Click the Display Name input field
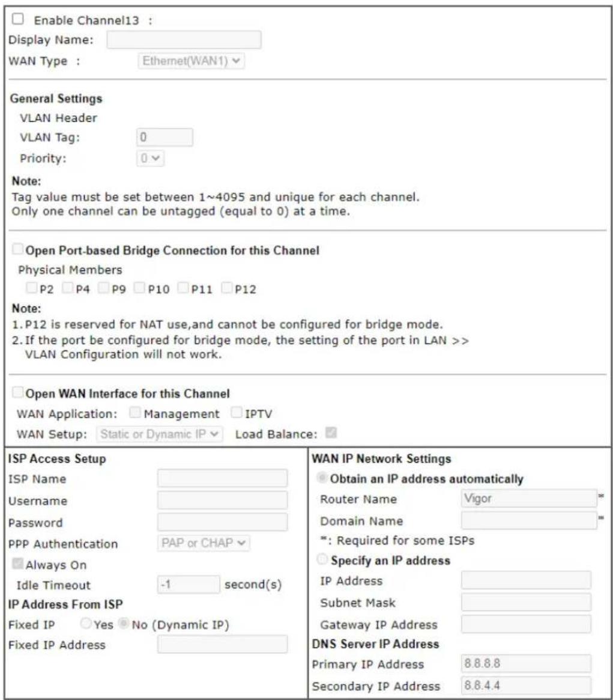 [x=184, y=40]
